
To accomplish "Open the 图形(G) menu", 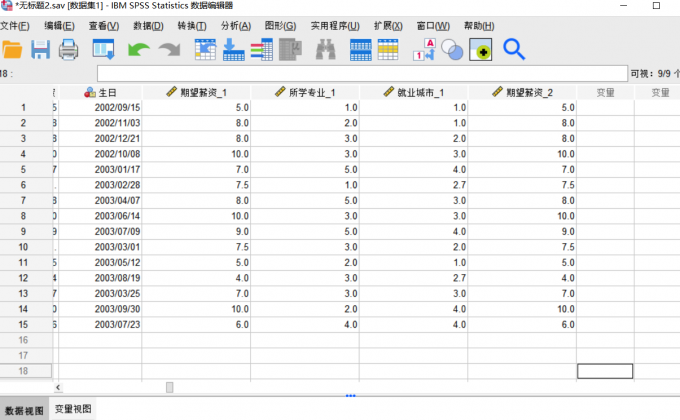I will [279, 25].
